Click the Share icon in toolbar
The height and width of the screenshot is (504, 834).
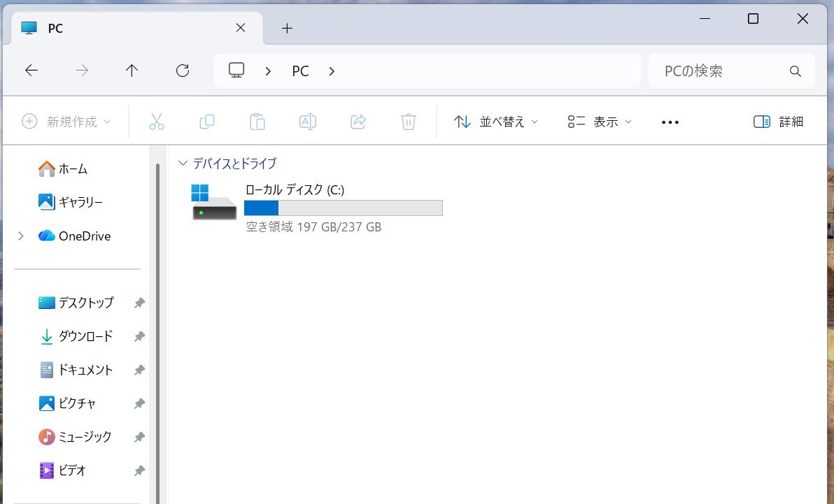(358, 121)
